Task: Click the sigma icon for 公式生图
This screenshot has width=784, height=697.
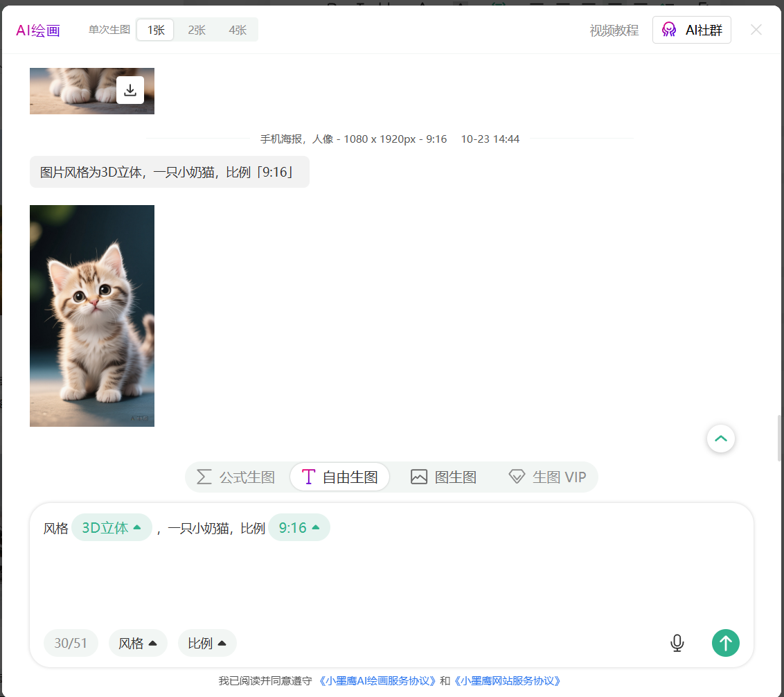Action: (204, 477)
